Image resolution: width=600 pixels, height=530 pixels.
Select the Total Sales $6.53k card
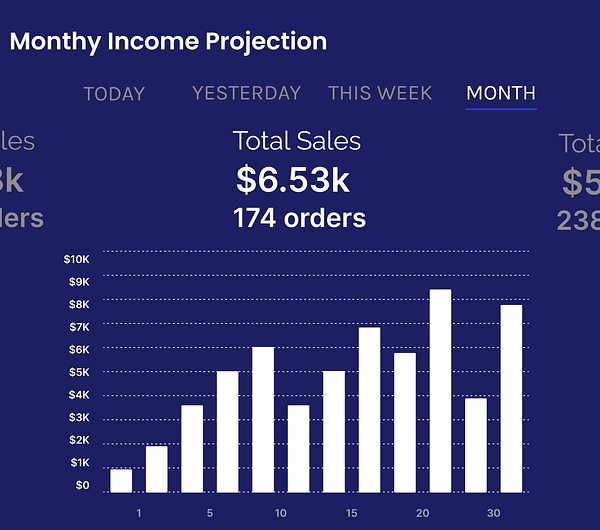point(299,179)
